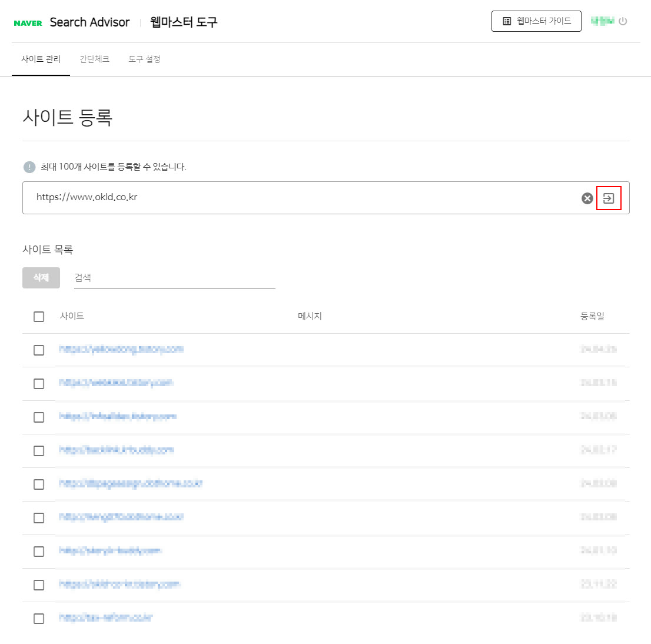Image resolution: width=651 pixels, height=644 pixels.
Task: Focus the 검색 search field
Action: [x=174, y=278]
